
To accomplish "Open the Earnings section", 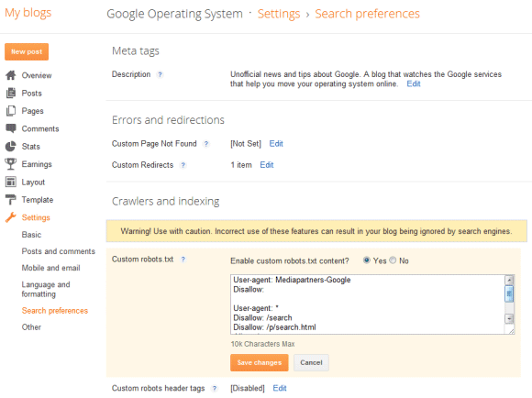I will point(37,164).
